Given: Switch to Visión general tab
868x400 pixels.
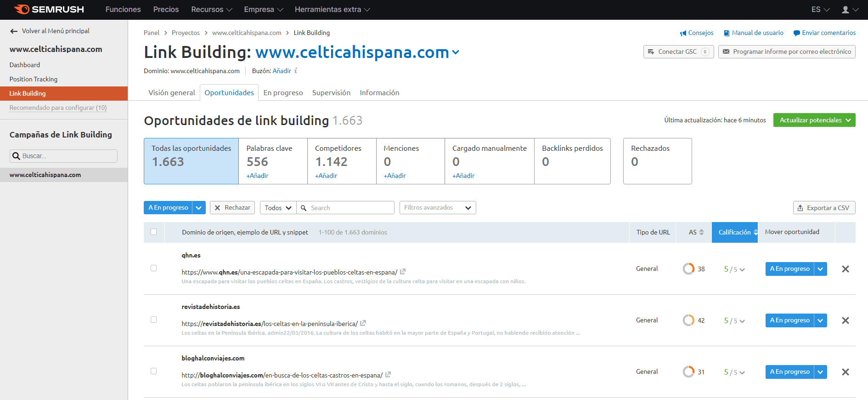Looking at the screenshot, I should (172, 93).
